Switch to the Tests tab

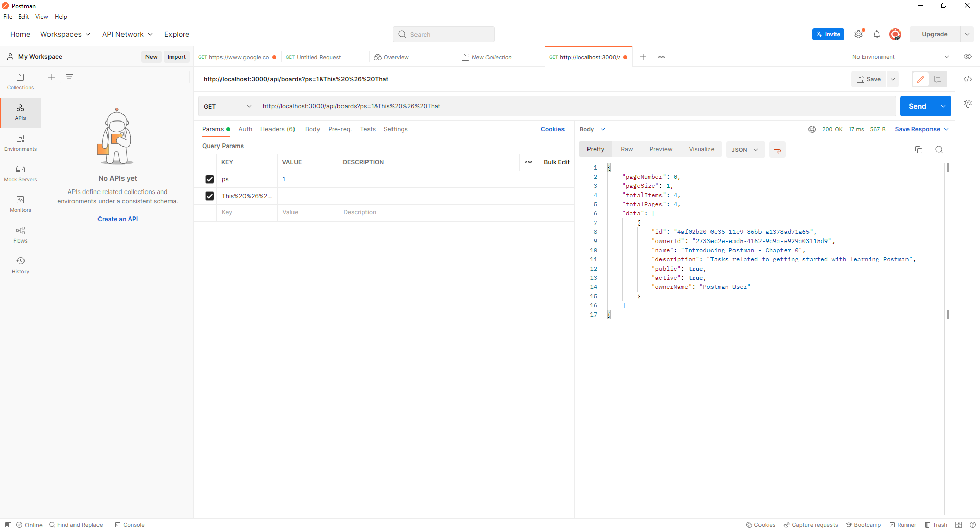pos(367,129)
